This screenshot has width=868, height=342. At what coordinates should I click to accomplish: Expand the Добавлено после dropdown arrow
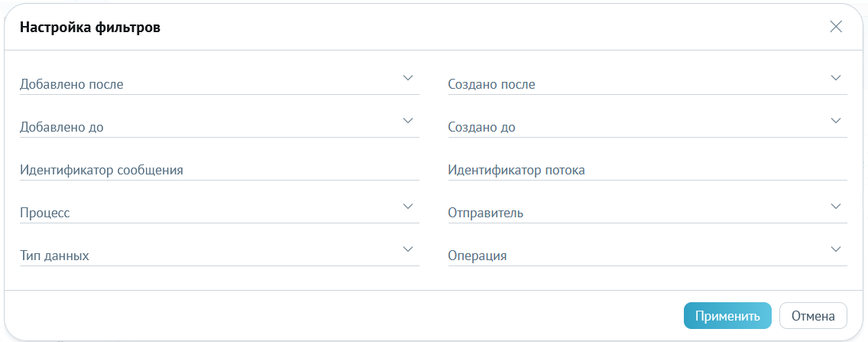(x=408, y=77)
